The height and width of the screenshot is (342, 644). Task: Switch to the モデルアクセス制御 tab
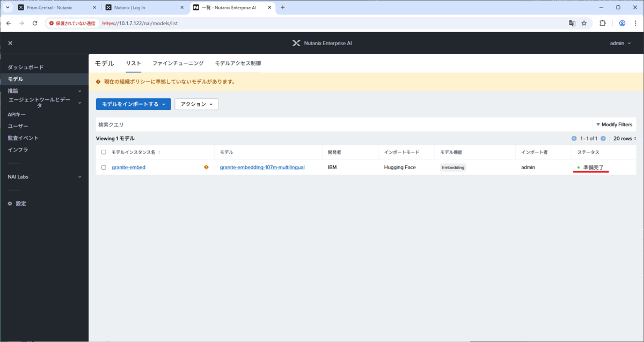pyautogui.click(x=238, y=63)
